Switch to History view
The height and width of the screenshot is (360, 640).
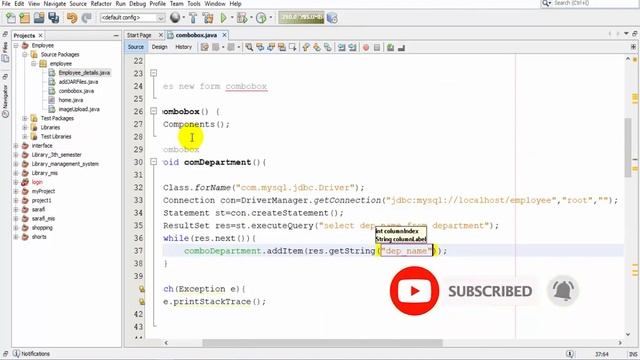pos(183,47)
